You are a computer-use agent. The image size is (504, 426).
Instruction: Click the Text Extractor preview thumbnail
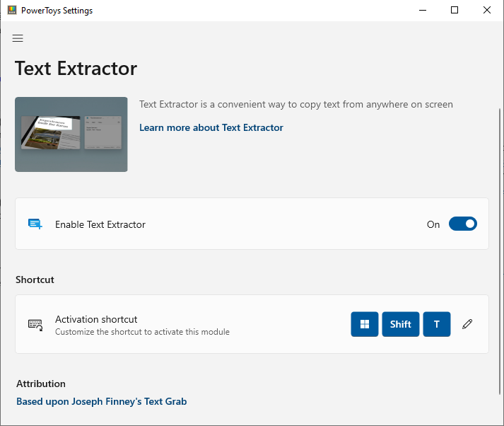pyautogui.click(x=71, y=134)
